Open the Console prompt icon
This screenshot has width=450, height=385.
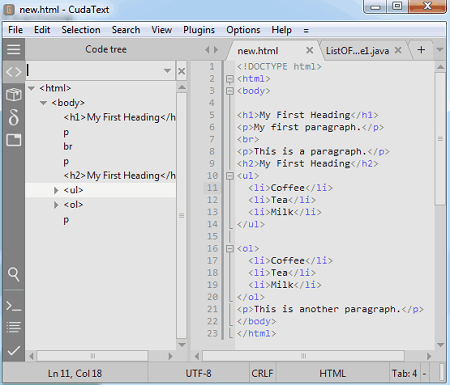tap(14, 306)
